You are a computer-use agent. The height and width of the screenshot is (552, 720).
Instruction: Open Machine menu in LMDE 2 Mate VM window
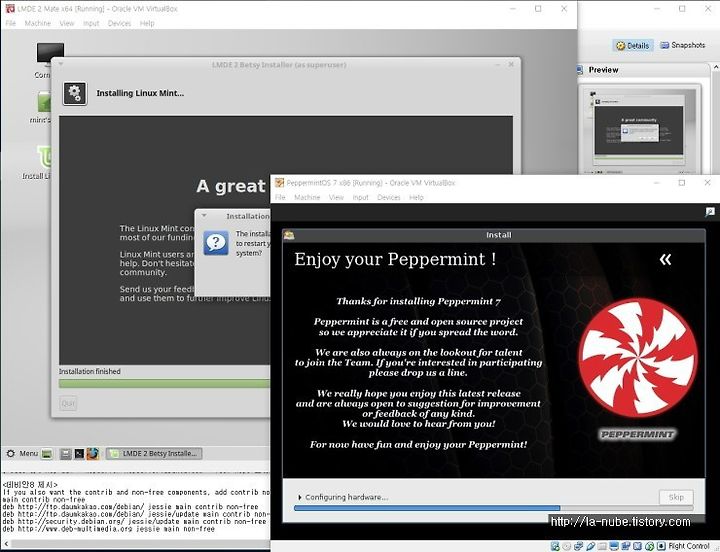[x=38, y=23]
